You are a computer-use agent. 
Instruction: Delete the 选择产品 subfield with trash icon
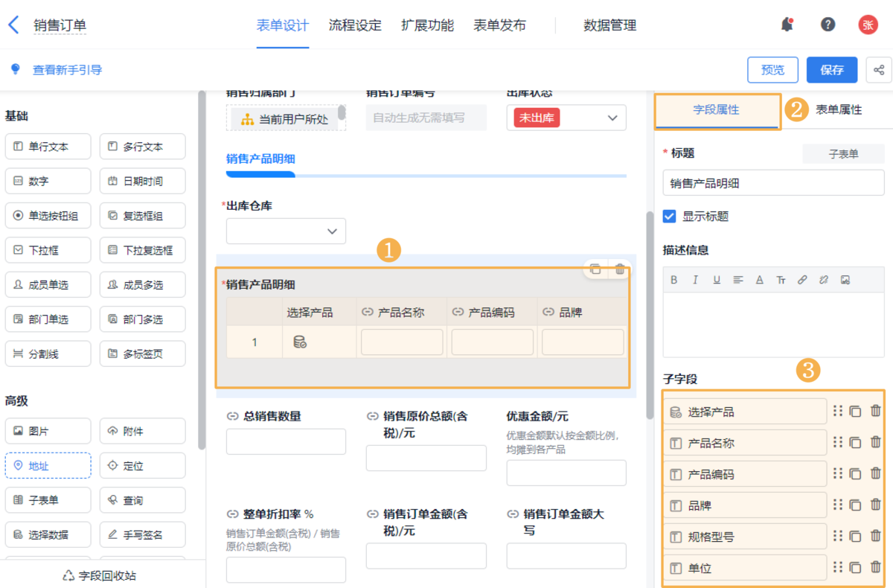pyautogui.click(x=875, y=411)
